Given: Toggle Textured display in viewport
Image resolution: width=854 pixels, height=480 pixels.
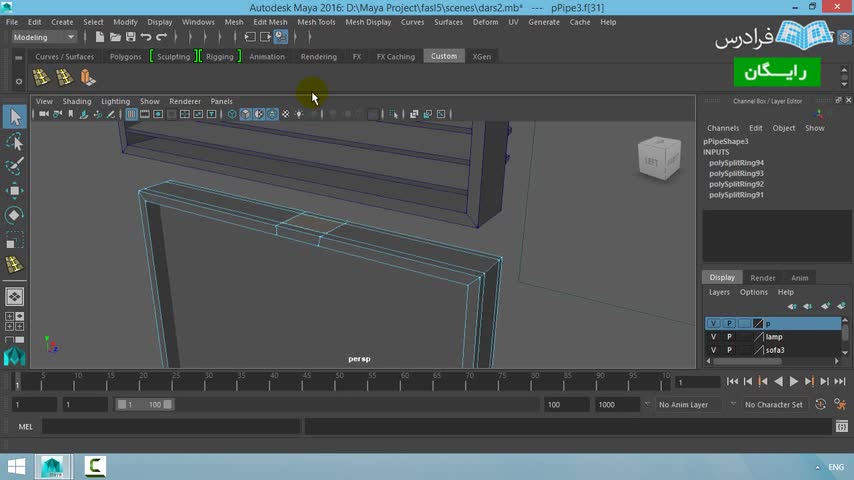Looking at the screenshot, I should point(285,114).
